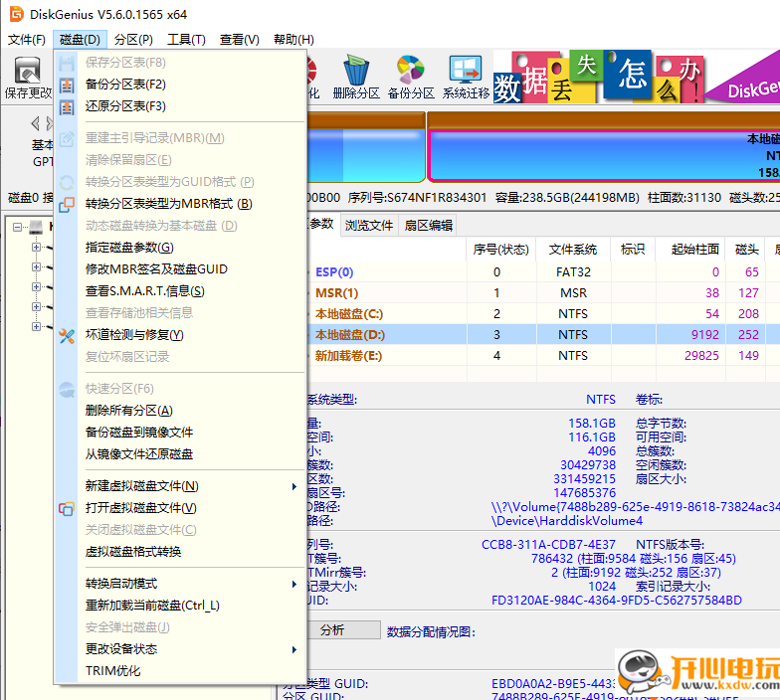
Task: Select the MSR(1) partition row
Action: tap(543, 293)
